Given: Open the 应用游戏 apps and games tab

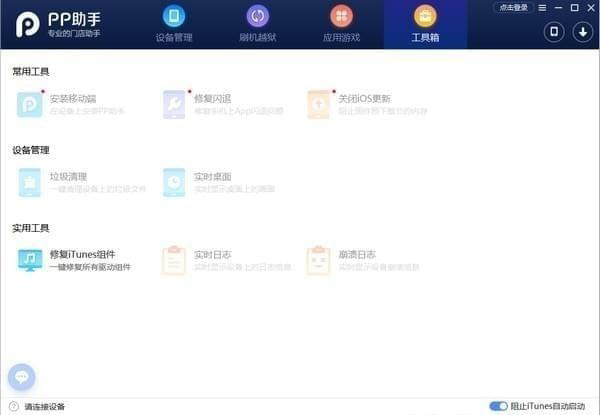Looking at the screenshot, I should click(x=342, y=25).
